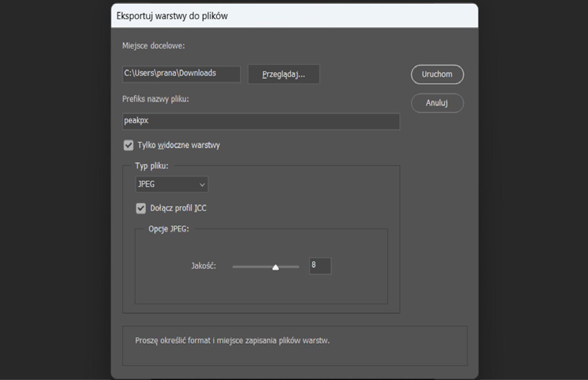Disable the Dołącz profil ICC checkbox
Viewport: 588px width, 380px height.
141,208
